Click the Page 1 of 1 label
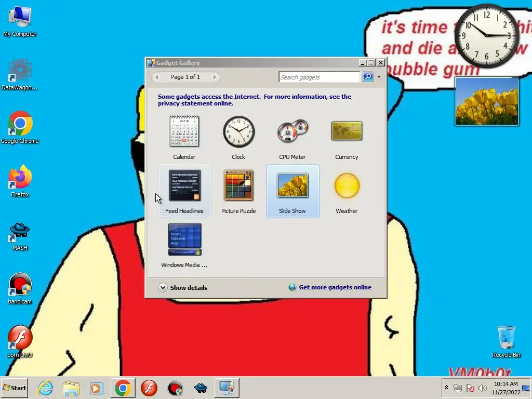This screenshot has height=399, width=532. pos(185,77)
